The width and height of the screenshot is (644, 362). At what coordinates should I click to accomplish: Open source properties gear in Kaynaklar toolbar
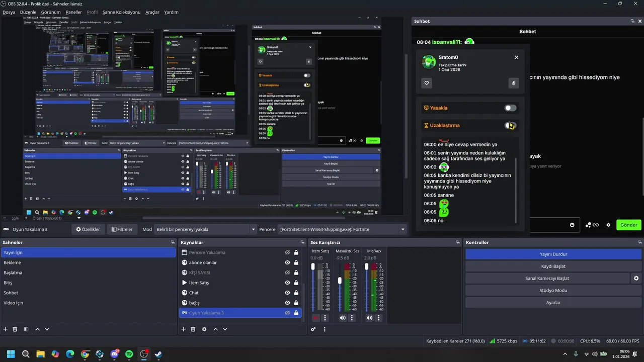204,329
